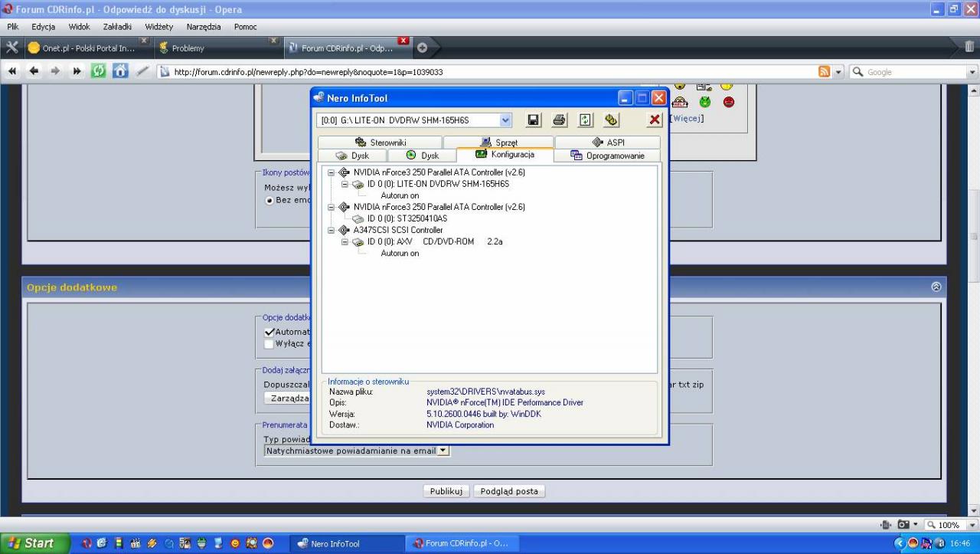980x554 pixels.
Task: Select the Konfiguracja tab
Action: pos(505,155)
